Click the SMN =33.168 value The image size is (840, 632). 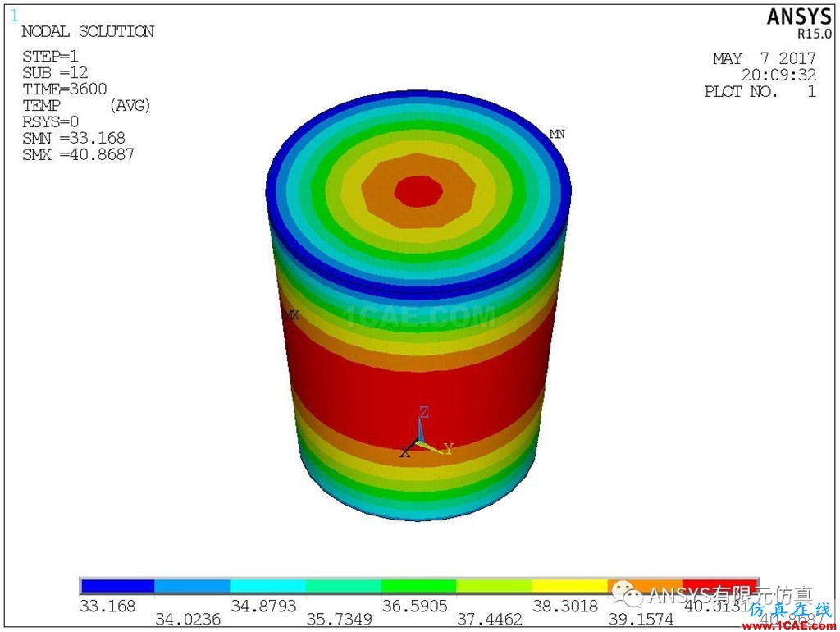73,138
